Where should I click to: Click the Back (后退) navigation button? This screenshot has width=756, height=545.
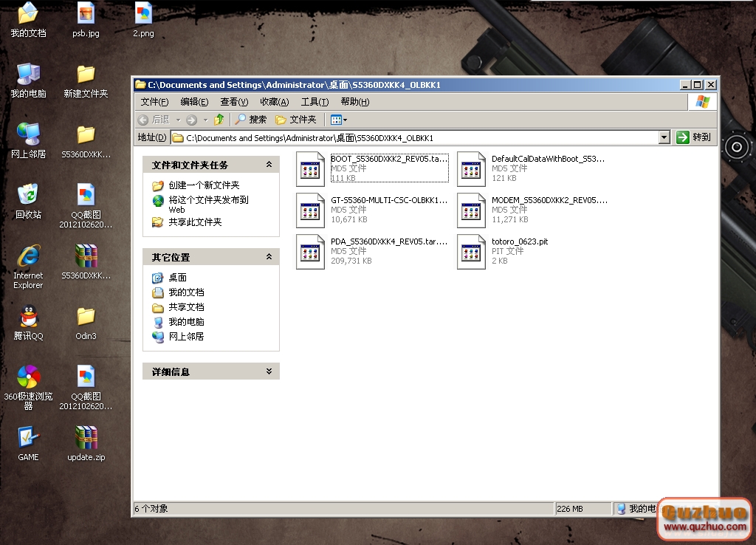(154, 120)
